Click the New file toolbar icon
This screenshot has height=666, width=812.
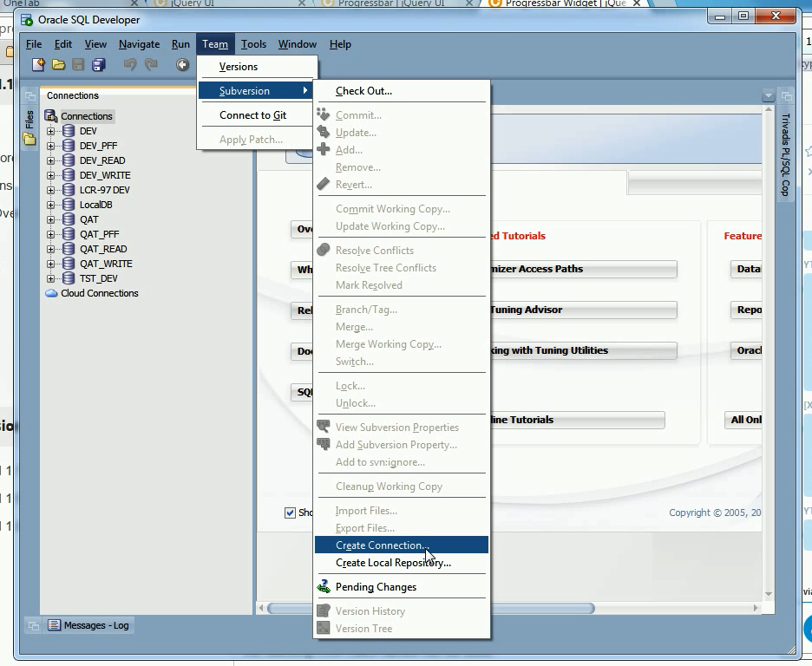38,65
